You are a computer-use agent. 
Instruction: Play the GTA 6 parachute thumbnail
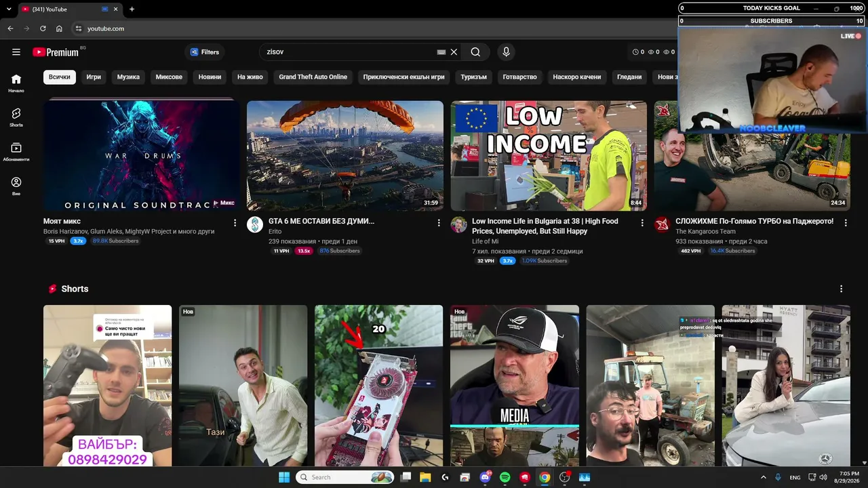point(345,155)
